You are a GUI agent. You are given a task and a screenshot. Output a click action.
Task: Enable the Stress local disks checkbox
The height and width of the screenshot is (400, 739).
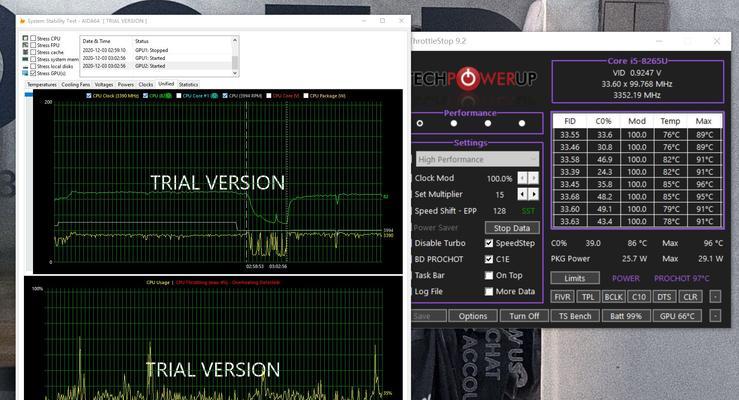(33, 66)
